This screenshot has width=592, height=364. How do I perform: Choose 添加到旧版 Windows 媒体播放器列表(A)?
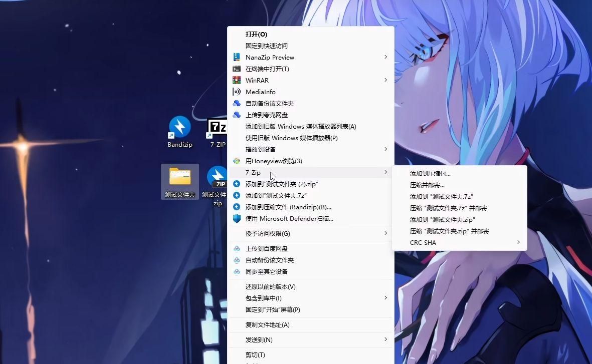pyautogui.click(x=311, y=126)
